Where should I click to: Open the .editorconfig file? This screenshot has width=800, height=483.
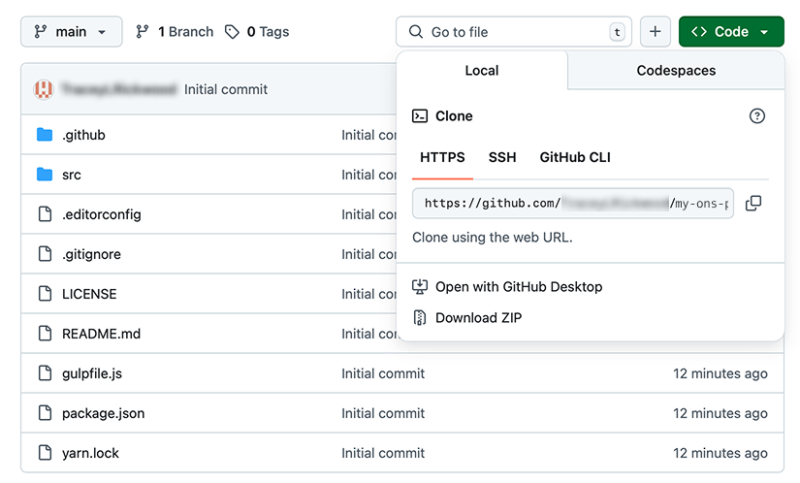(102, 214)
